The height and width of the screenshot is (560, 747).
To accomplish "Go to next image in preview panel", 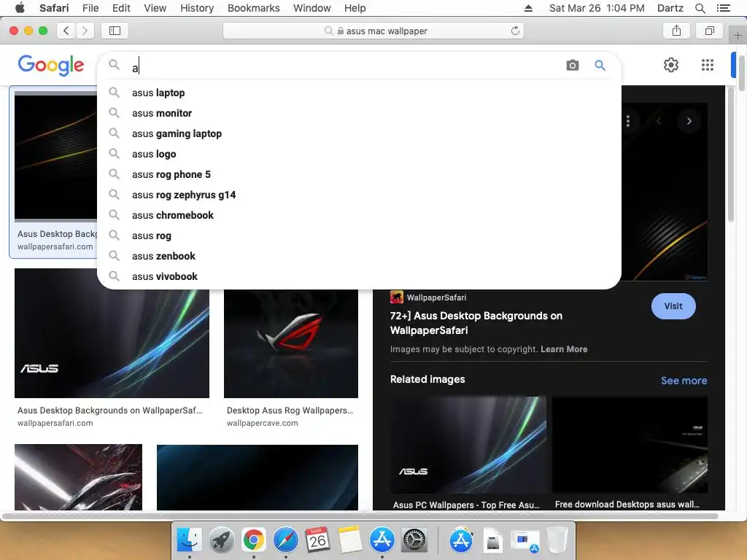I will click(x=689, y=121).
